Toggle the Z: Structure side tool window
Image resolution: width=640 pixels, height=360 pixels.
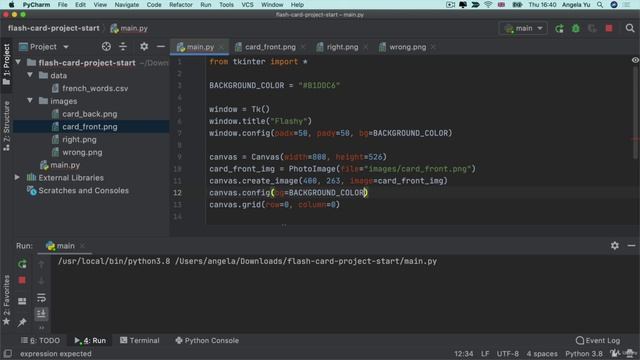(6, 126)
